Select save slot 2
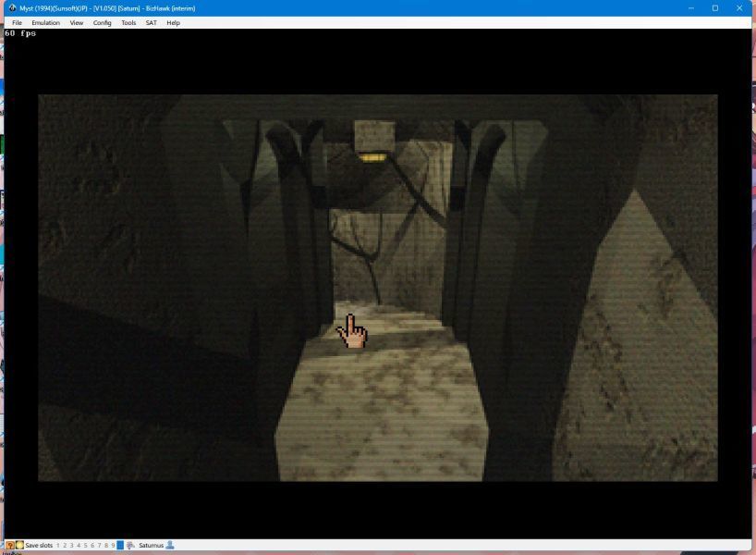 click(65, 546)
